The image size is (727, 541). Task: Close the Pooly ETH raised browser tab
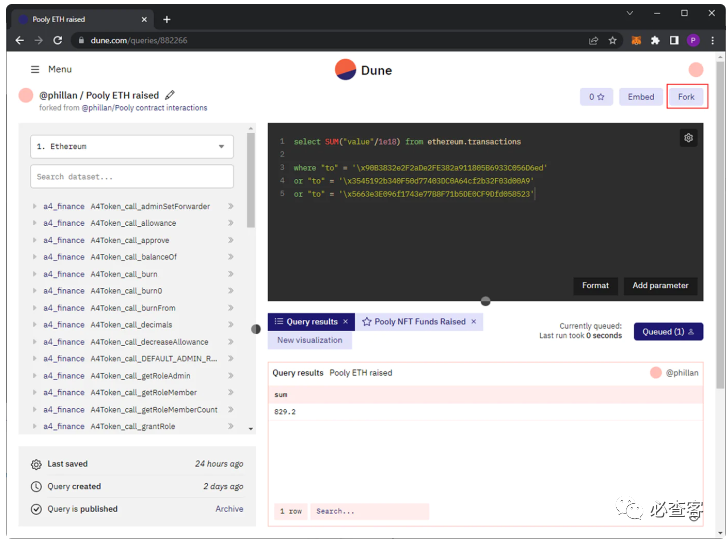(144, 19)
